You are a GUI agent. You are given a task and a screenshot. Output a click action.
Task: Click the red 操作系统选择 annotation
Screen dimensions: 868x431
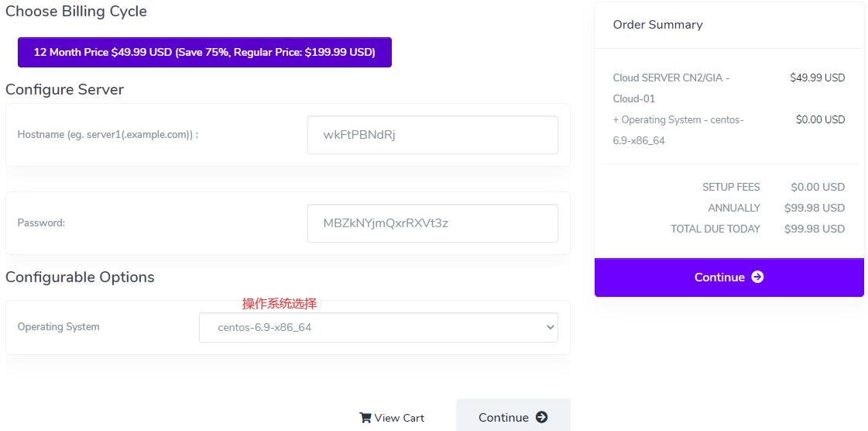point(280,304)
